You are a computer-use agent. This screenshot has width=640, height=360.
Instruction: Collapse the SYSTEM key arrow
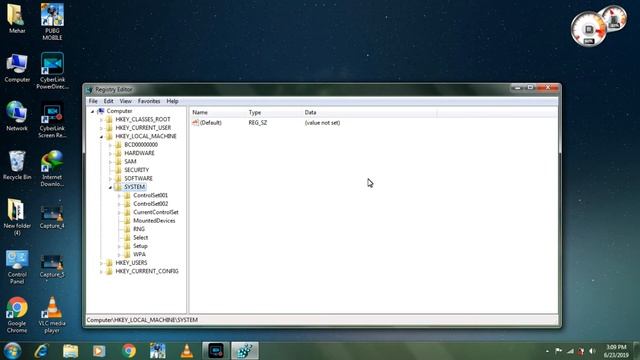click(110, 187)
